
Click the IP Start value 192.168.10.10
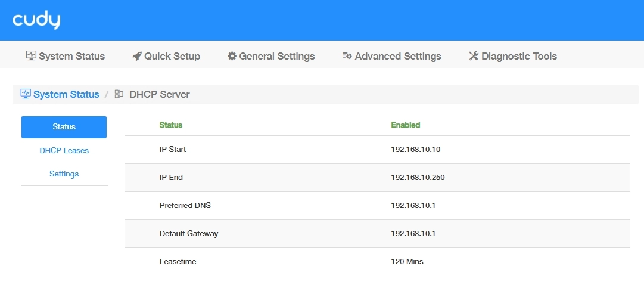coord(415,150)
